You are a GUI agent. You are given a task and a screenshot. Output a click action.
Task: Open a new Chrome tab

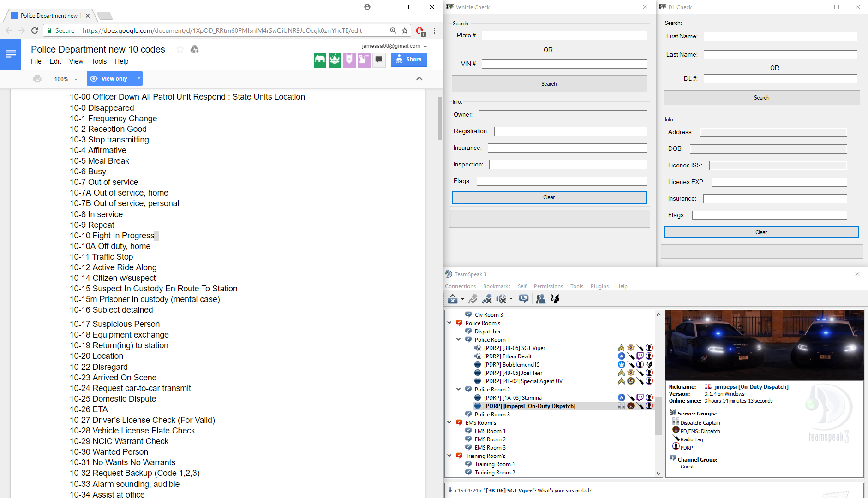click(x=105, y=16)
